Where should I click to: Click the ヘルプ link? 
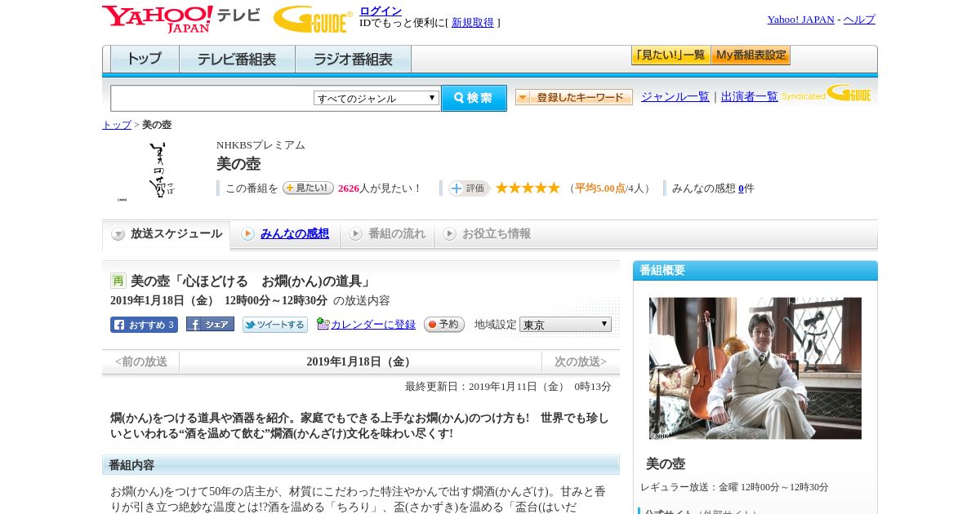click(x=859, y=20)
